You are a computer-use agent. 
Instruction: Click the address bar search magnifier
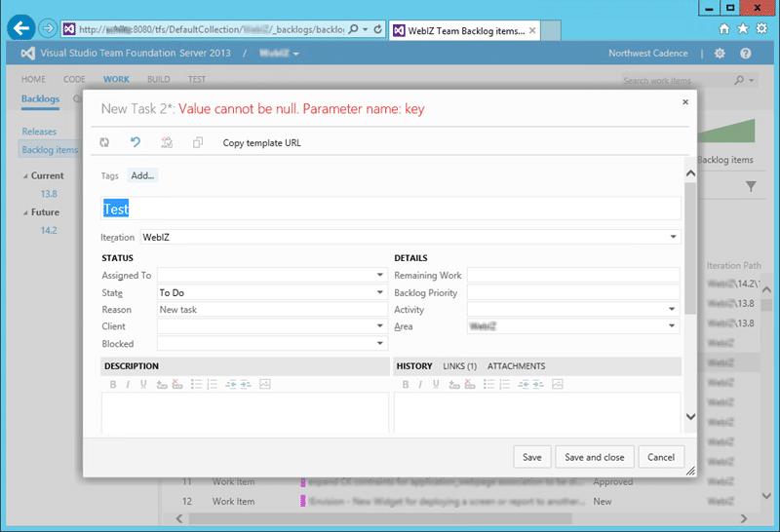pyautogui.click(x=353, y=29)
